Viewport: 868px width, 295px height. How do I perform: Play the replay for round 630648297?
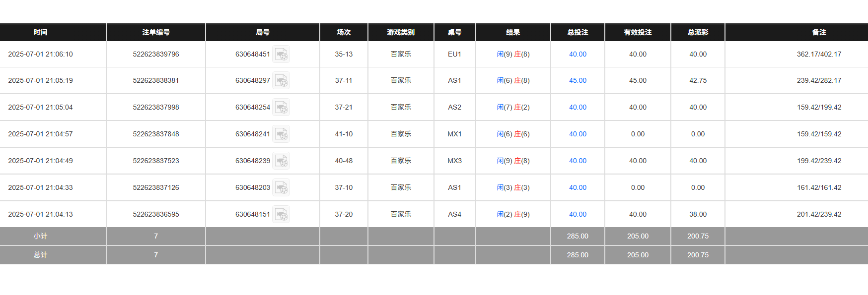point(281,80)
